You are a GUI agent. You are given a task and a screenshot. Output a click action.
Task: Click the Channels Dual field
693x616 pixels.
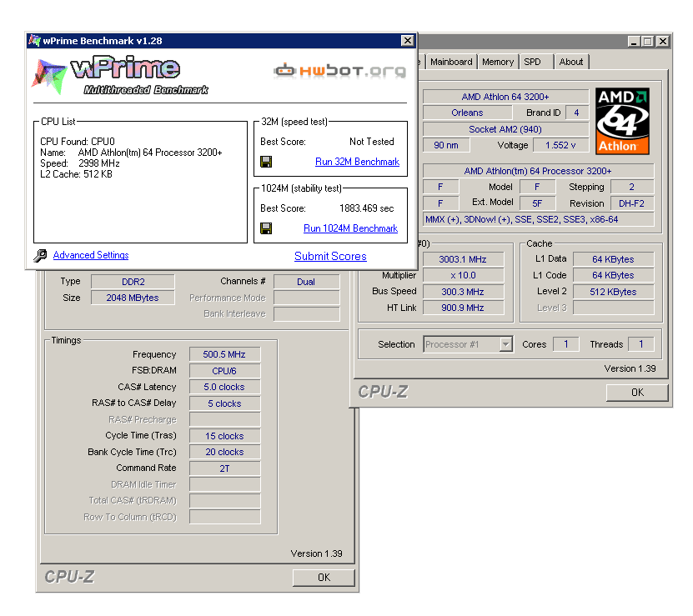tap(306, 282)
